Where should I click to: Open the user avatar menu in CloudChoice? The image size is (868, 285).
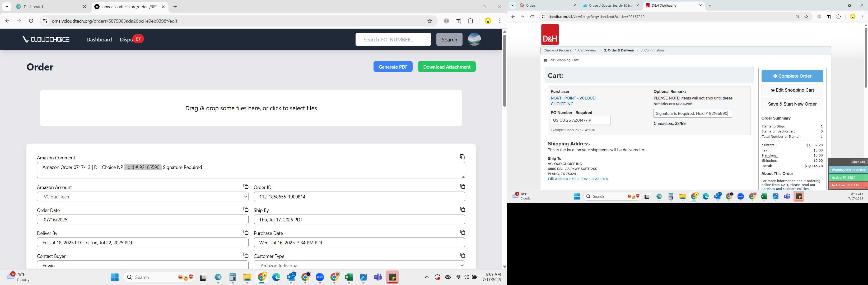pos(474,39)
